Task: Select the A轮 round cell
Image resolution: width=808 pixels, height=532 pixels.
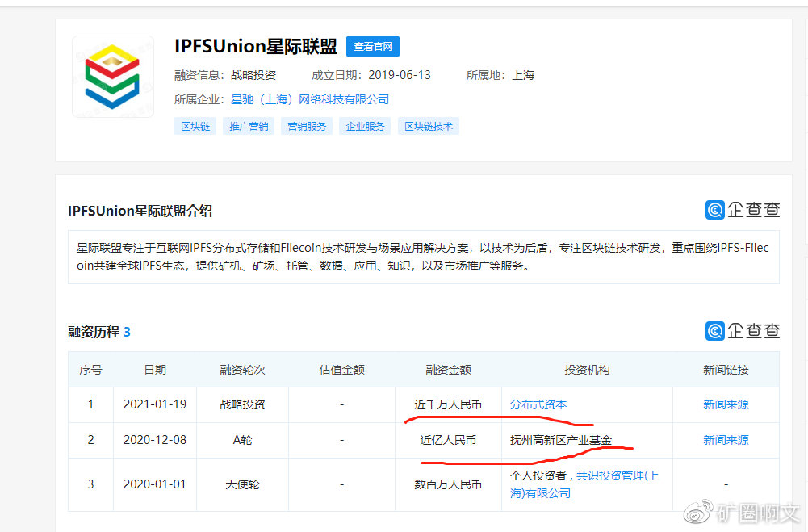Action: (242, 440)
